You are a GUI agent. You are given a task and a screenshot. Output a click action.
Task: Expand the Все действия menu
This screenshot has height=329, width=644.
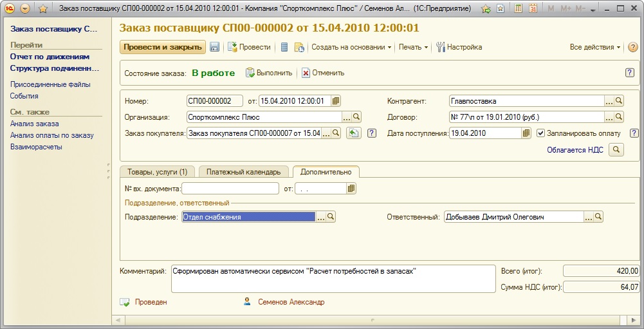(x=594, y=47)
